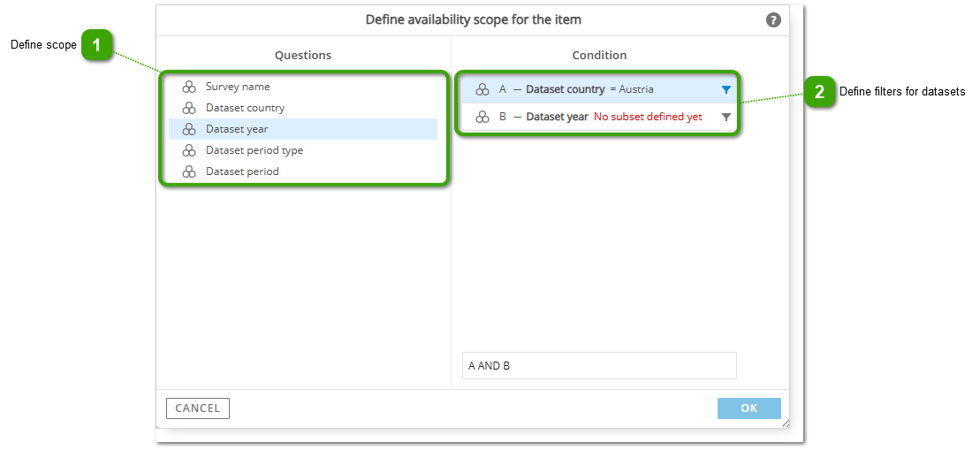
Task: Open the gray filter funnel for Dataset year
Action: (x=726, y=117)
